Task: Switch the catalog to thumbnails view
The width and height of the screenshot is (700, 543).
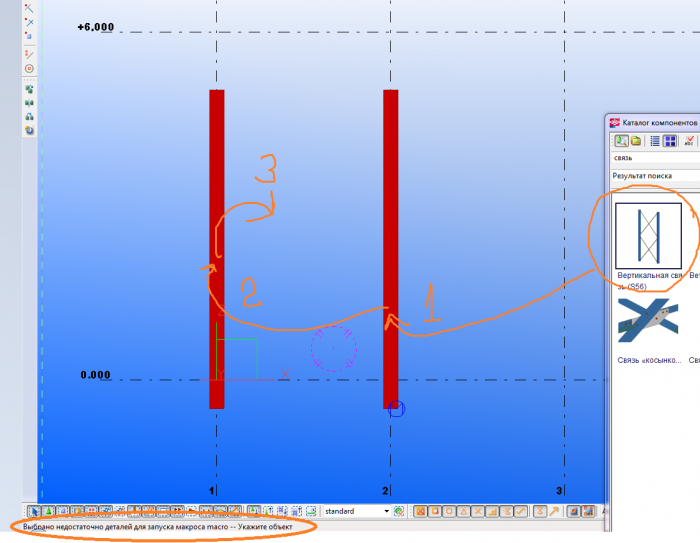Action: 670,141
